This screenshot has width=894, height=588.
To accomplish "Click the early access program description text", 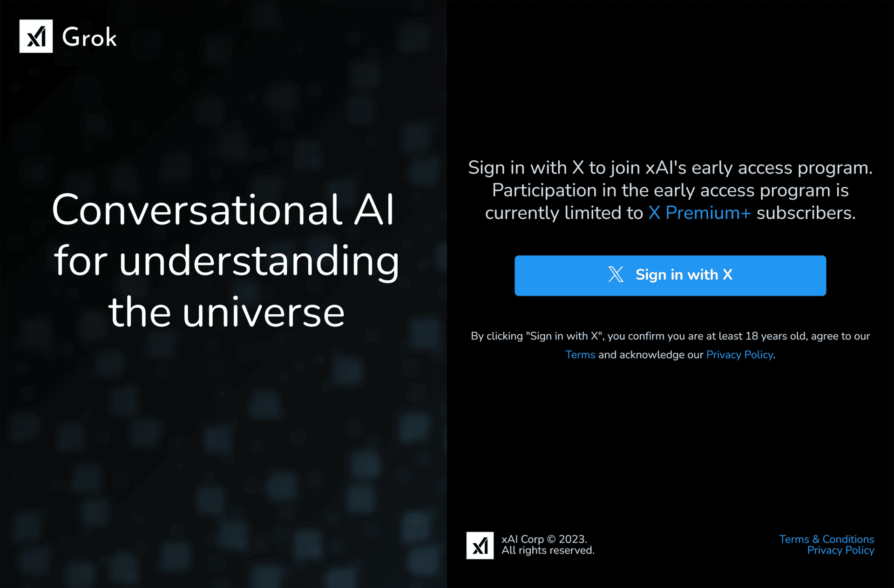I will tap(670, 190).
